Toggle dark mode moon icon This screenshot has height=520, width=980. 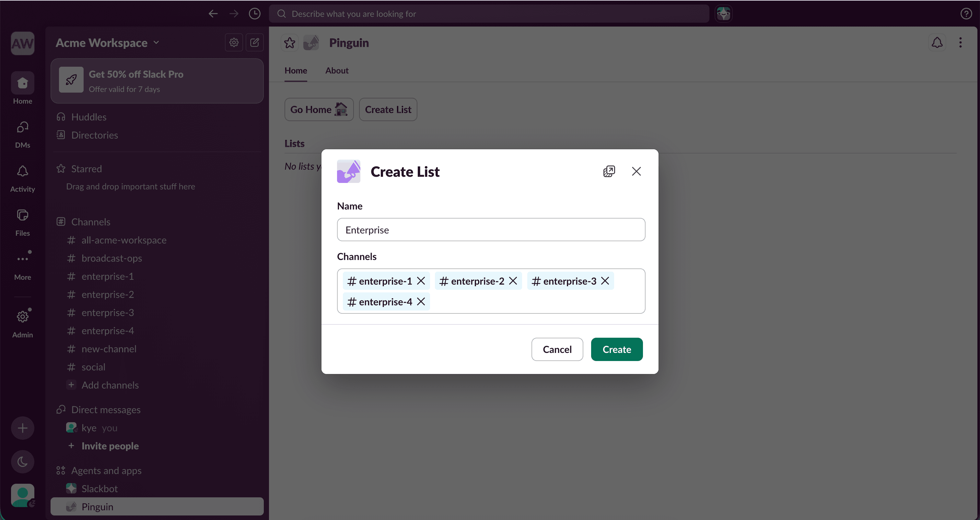point(22,461)
